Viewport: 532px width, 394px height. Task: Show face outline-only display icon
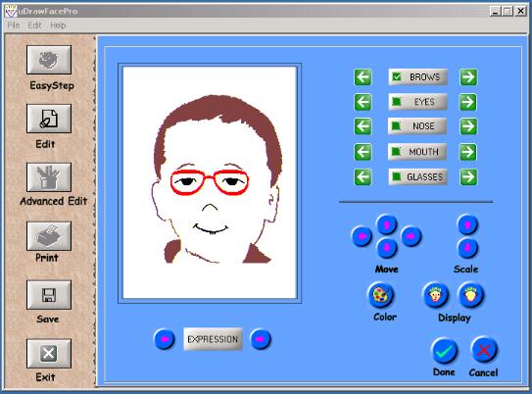471,295
